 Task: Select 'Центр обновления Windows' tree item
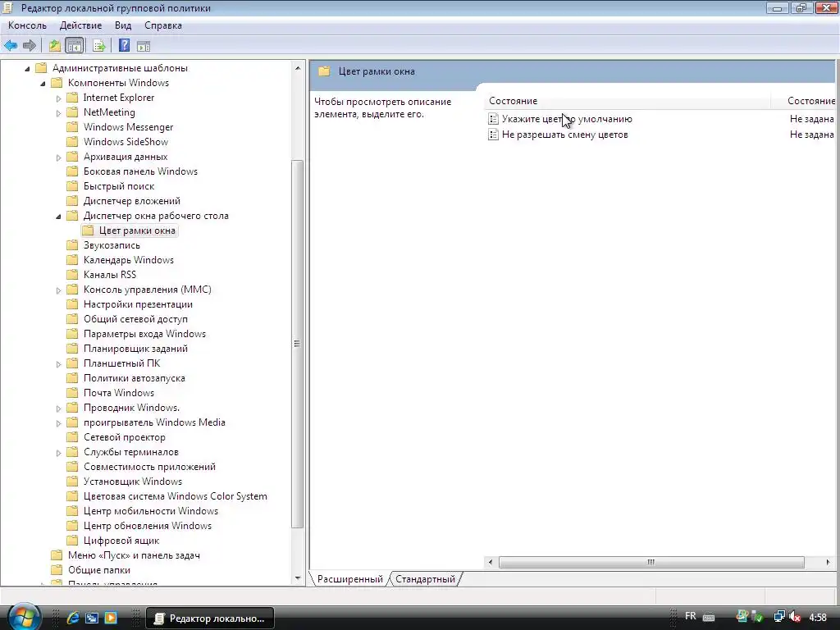[148, 526]
